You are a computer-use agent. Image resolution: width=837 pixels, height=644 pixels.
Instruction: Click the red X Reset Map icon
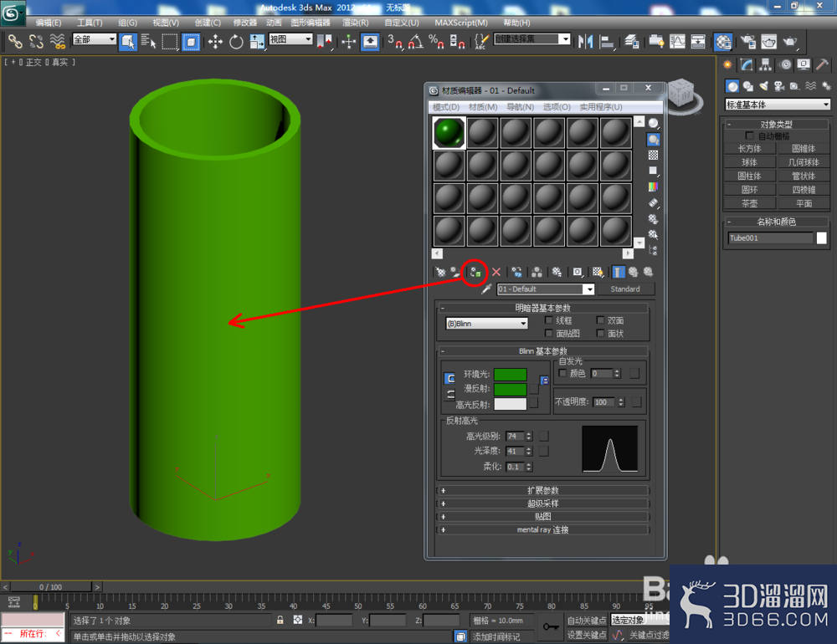(496, 272)
